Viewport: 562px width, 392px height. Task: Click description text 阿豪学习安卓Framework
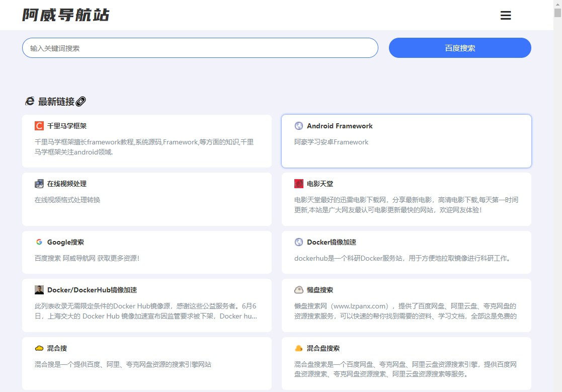pyautogui.click(x=331, y=142)
